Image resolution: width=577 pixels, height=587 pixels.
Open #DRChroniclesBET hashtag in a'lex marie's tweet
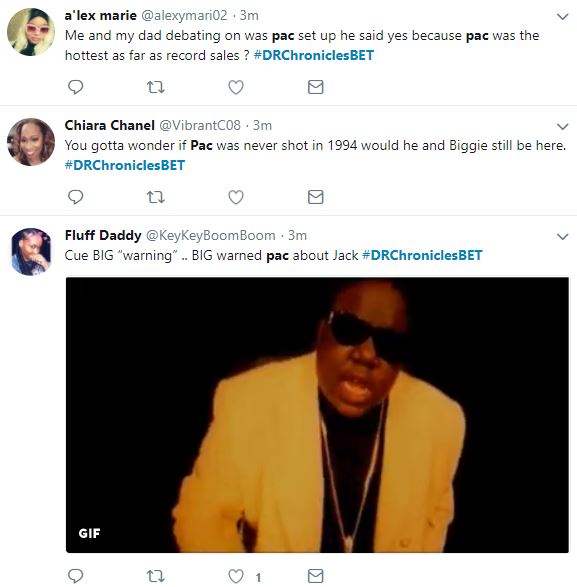[x=314, y=55]
